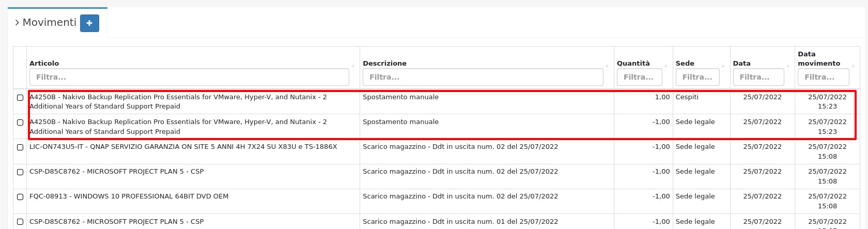Click the Data movimento filter input
This screenshot has height=229, width=868.
click(x=823, y=77)
